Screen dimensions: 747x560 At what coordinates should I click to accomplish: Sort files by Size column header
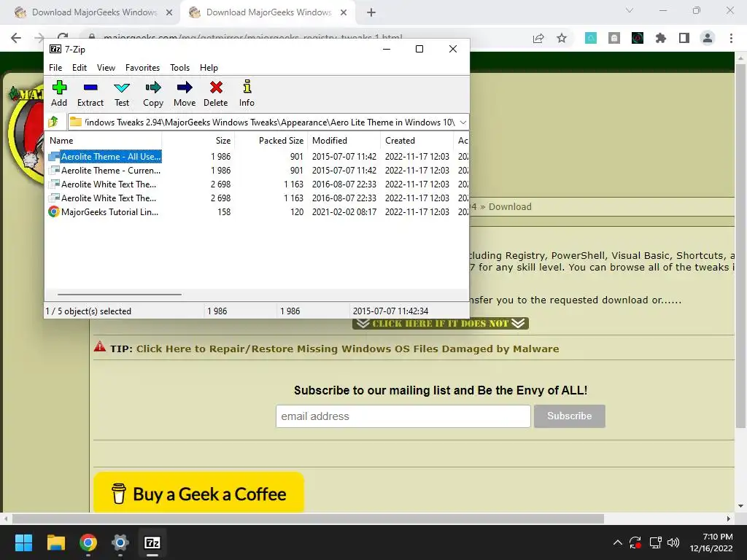point(198,141)
